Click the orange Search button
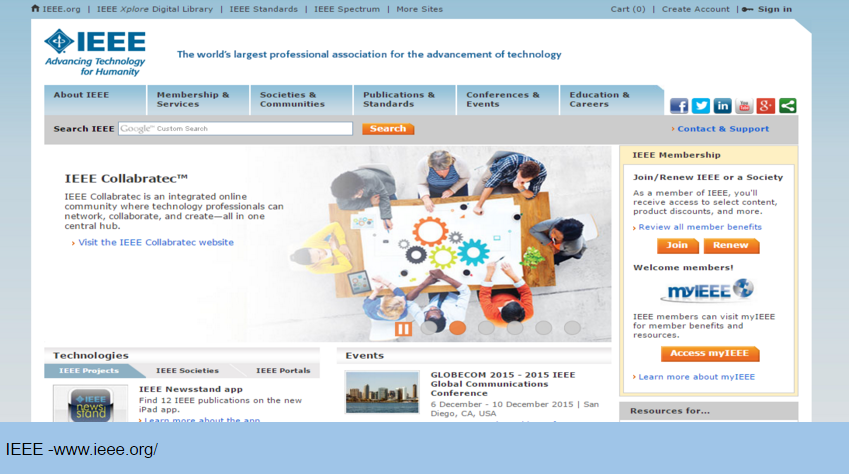Image resolution: width=849 pixels, height=474 pixels. point(388,128)
